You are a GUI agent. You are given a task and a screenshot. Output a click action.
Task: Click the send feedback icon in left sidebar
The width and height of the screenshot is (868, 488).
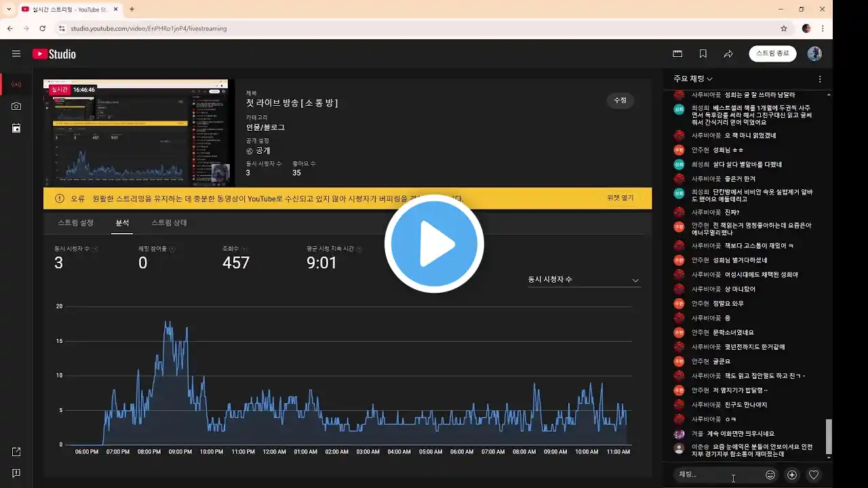[16, 473]
